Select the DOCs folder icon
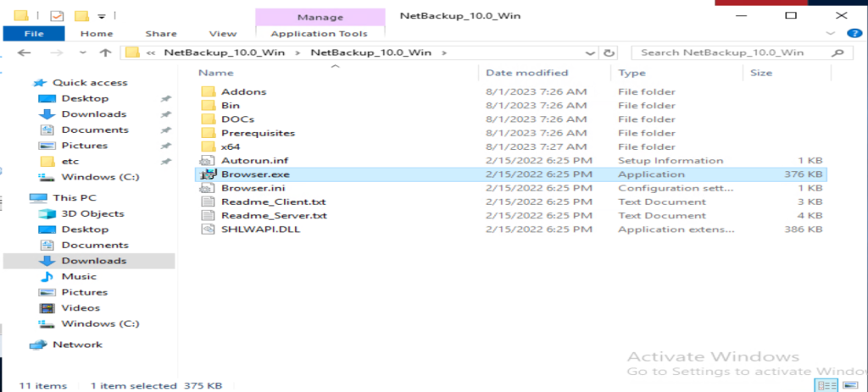The image size is (868, 392). tap(209, 119)
